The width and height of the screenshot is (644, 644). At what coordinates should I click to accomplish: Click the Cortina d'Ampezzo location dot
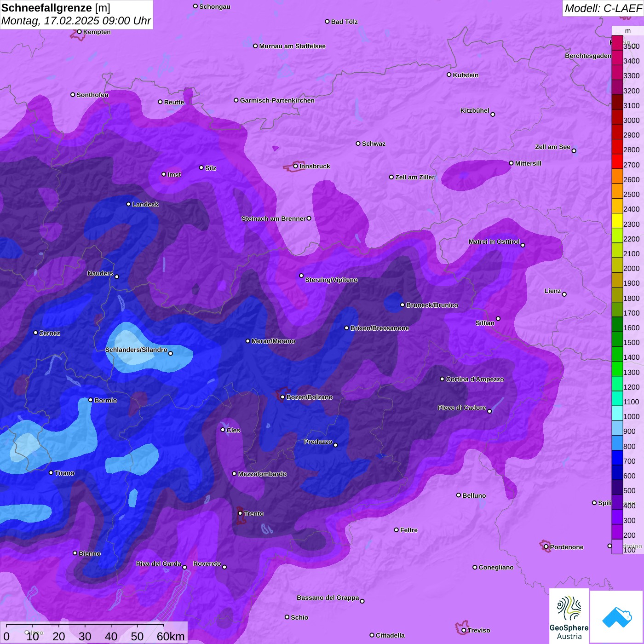442,379
